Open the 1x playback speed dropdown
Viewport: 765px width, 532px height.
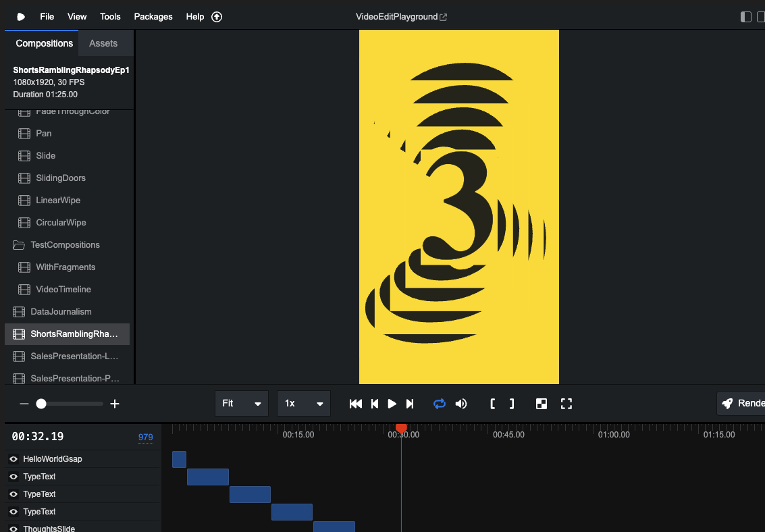(x=303, y=404)
